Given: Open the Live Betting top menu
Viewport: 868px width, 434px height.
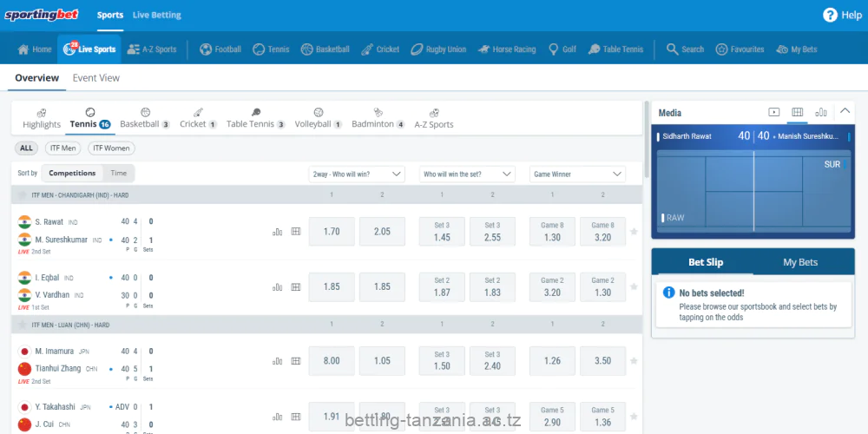Looking at the screenshot, I should (156, 15).
